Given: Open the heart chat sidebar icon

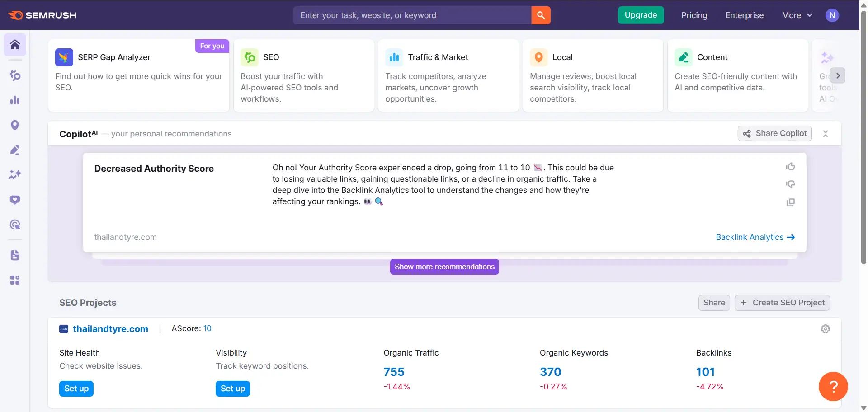Looking at the screenshot, I should (15, 200).
